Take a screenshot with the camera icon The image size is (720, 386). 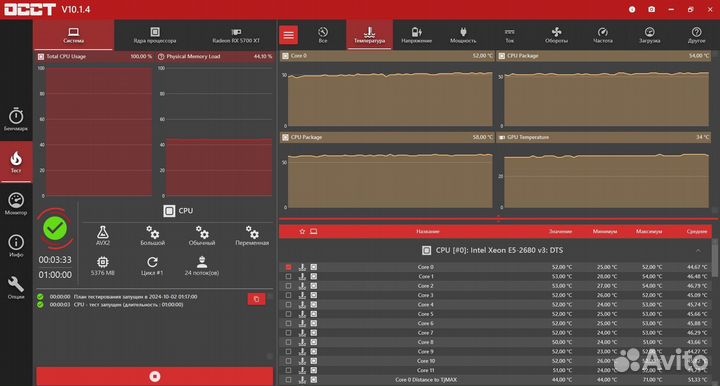point(651,9)
